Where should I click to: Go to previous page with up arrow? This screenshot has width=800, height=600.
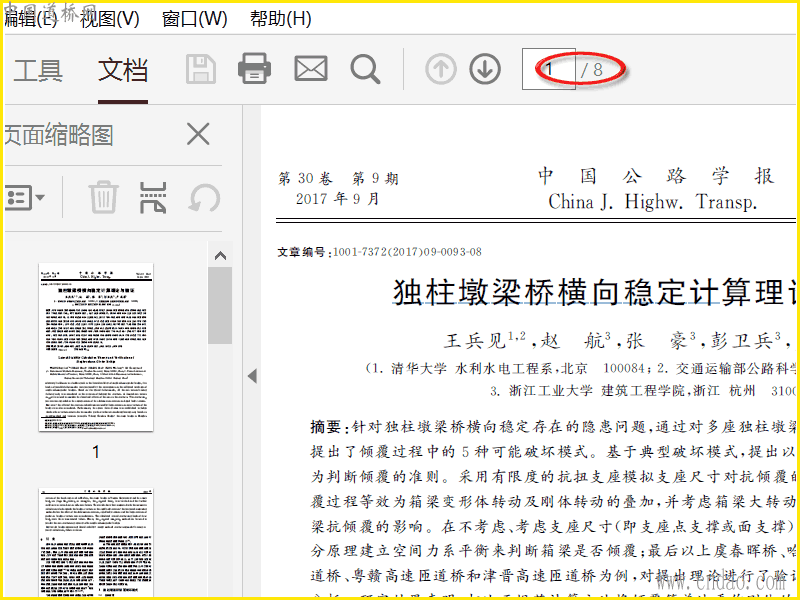tap(441, 69)
